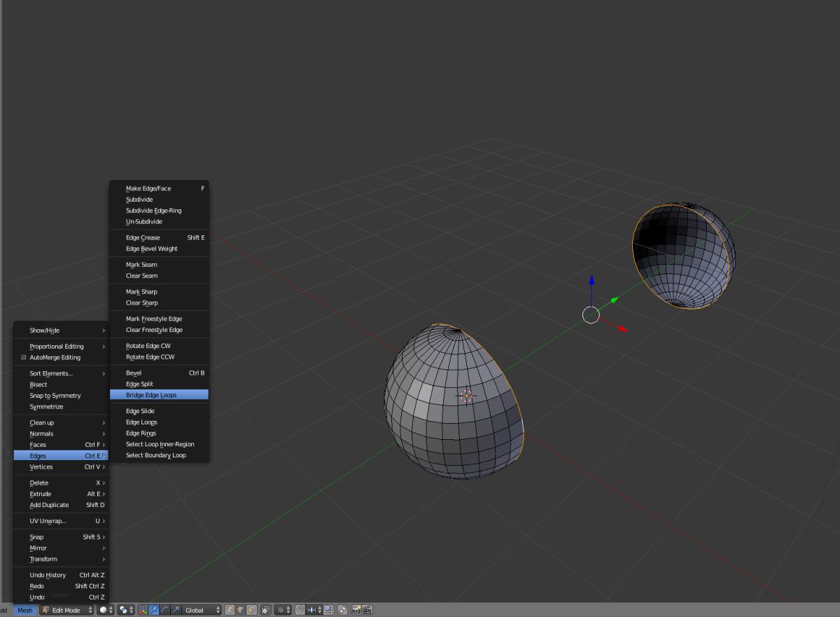Enable the AutoMerge Editing checkbox
Viewport: 840px width, 617px height.
[24, 358]
